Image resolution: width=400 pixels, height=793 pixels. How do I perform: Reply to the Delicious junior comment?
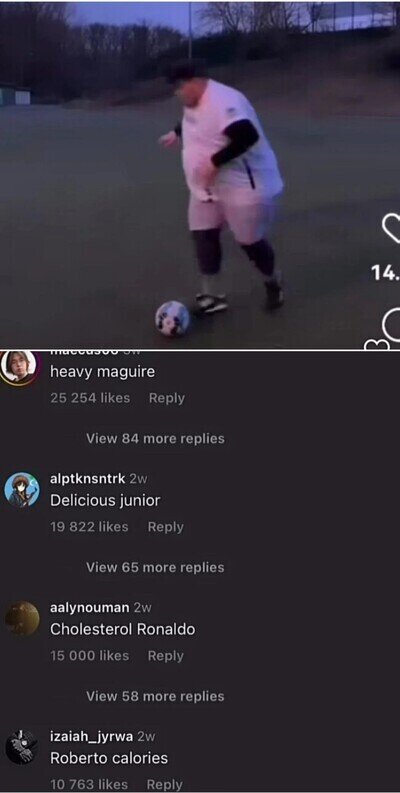pos(166,527)
